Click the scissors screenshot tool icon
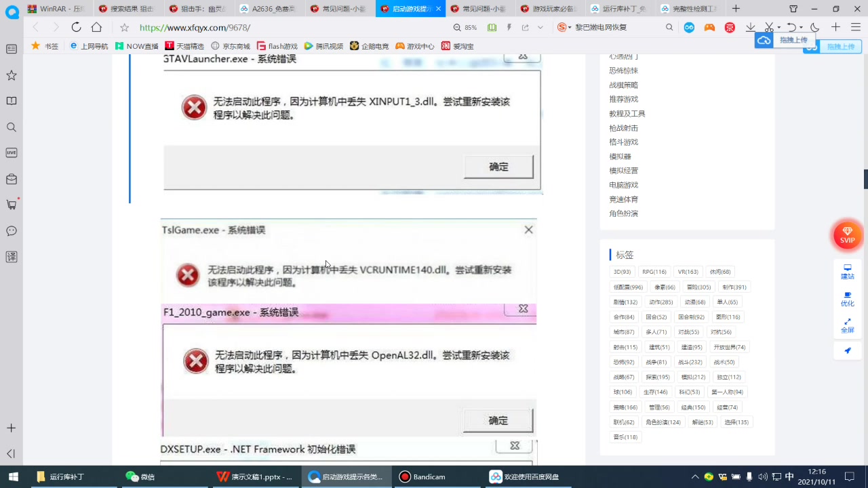Viewport: 868px width, 488px height. (x=768, y=27)
